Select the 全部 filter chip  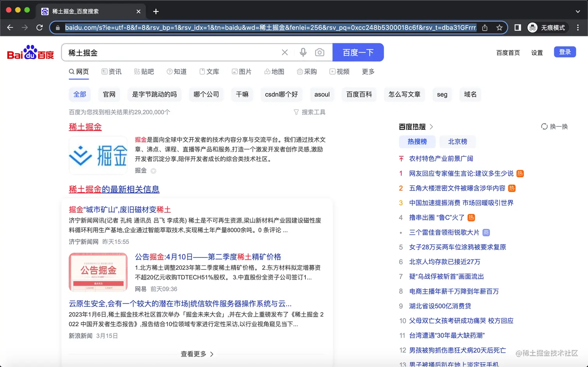(x=80, y=94)
